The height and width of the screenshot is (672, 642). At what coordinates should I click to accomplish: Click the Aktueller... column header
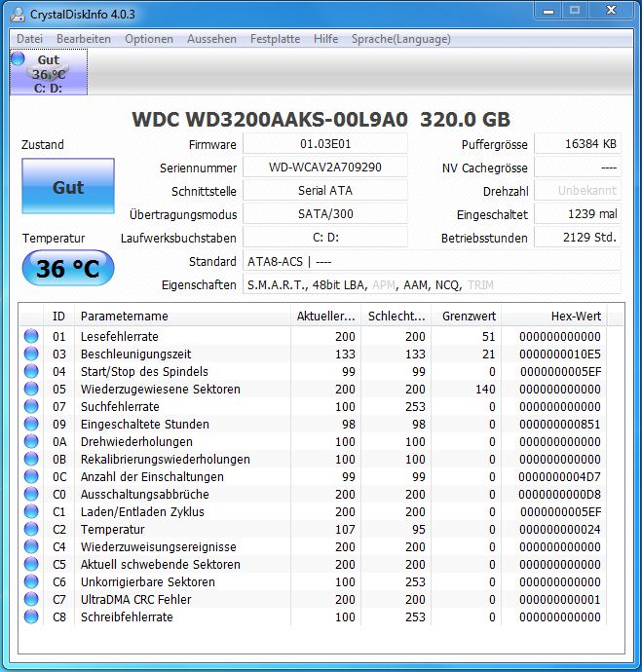(x=325, y=317)
